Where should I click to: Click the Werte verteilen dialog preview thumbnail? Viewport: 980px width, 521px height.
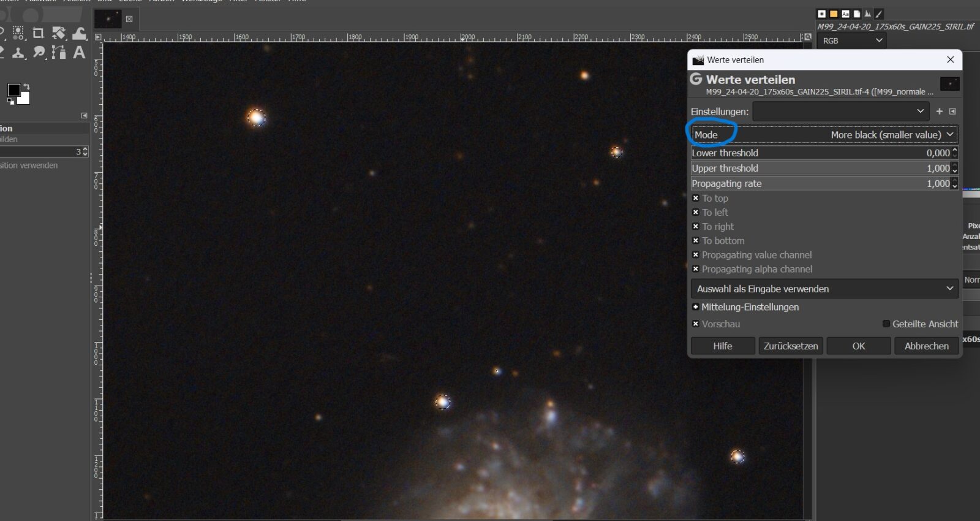click(x=950, y=84)
